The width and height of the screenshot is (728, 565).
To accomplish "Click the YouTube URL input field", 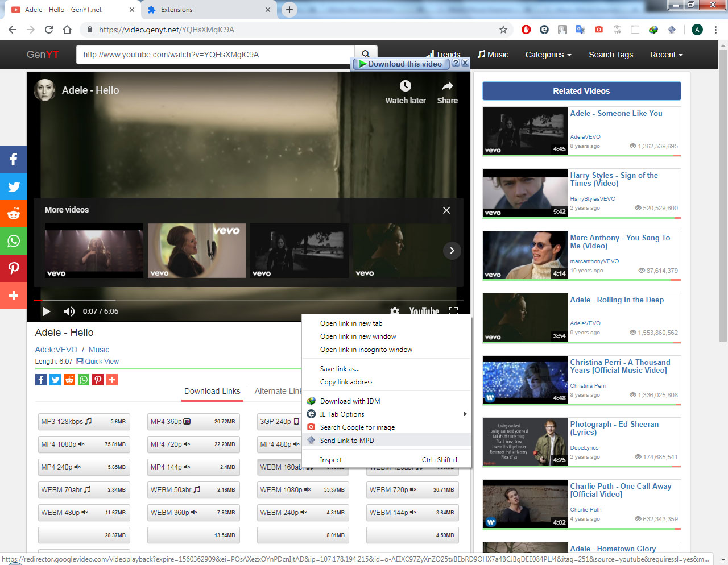I will [216, 55].
